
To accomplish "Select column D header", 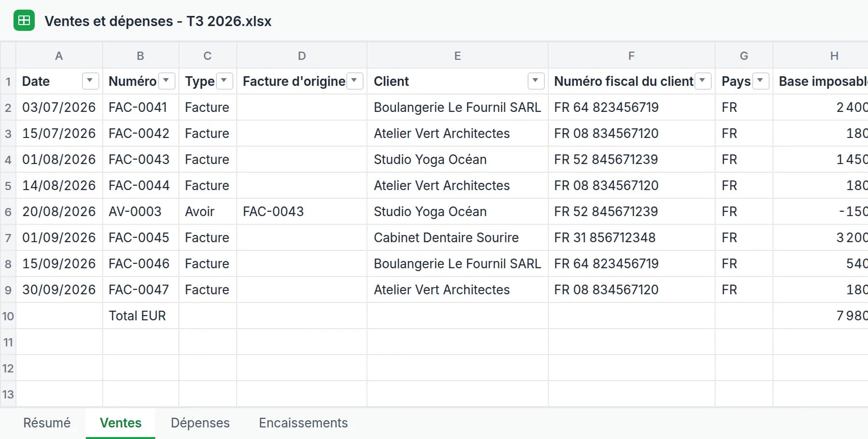I will point(302,56).
